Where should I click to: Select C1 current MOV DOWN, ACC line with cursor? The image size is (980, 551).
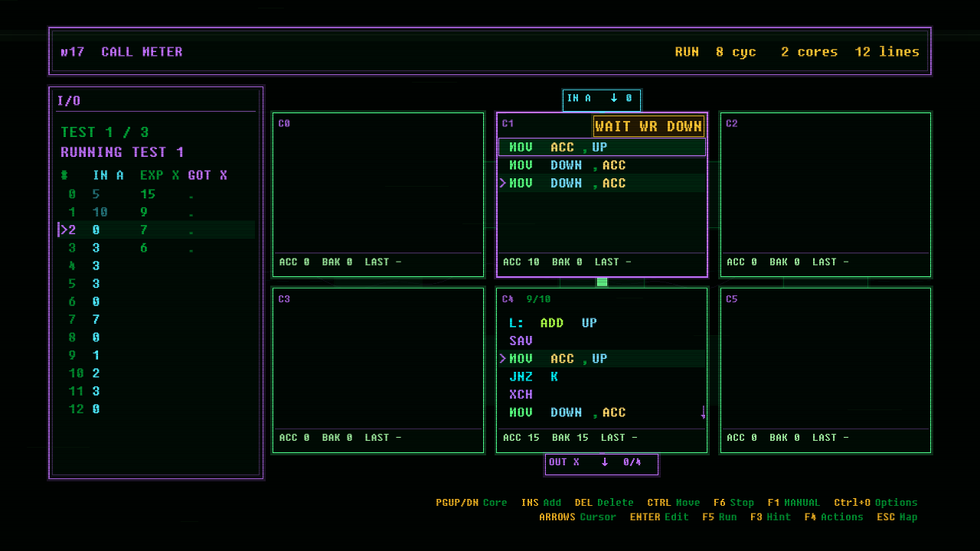click(x=602, y=183)
